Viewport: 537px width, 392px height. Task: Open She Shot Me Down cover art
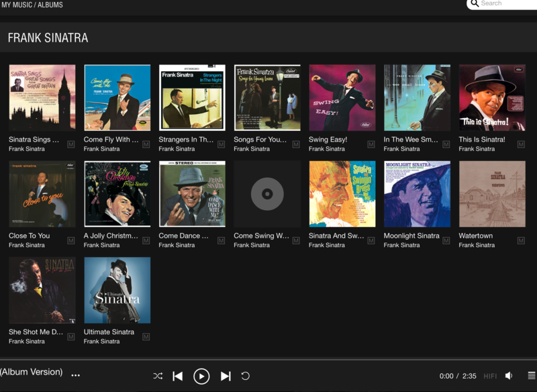coord(42,290)
